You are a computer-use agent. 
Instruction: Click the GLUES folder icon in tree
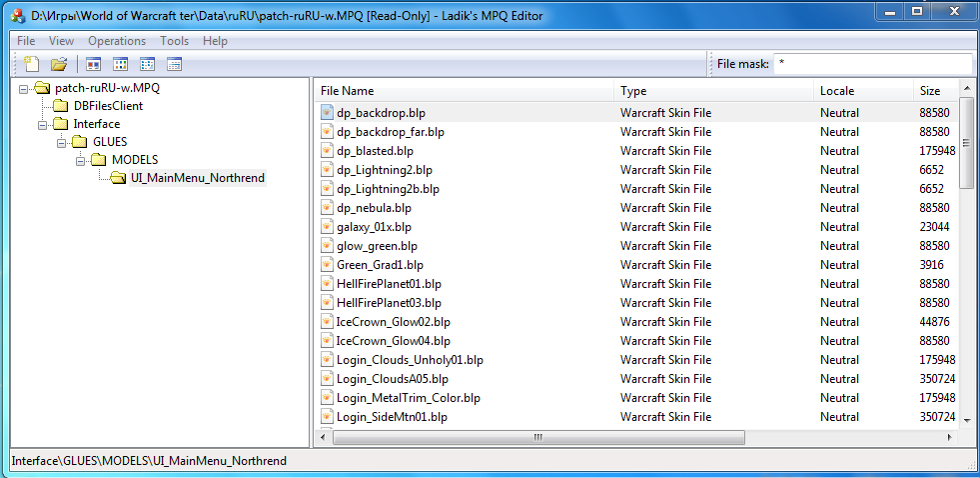pyautogui.click(x=80, y=142)
